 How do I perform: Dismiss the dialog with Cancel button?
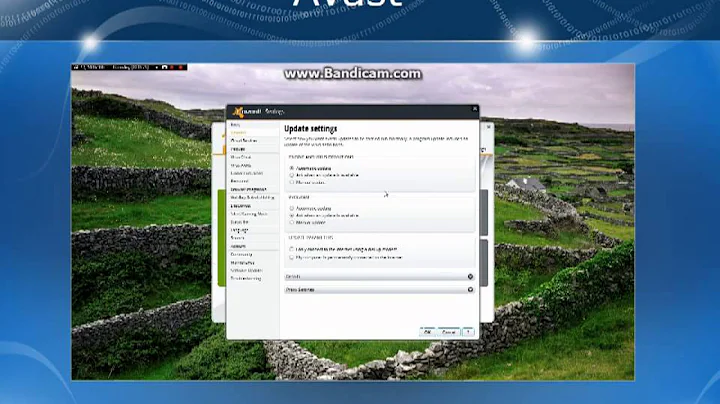click(x=449, y=332)
